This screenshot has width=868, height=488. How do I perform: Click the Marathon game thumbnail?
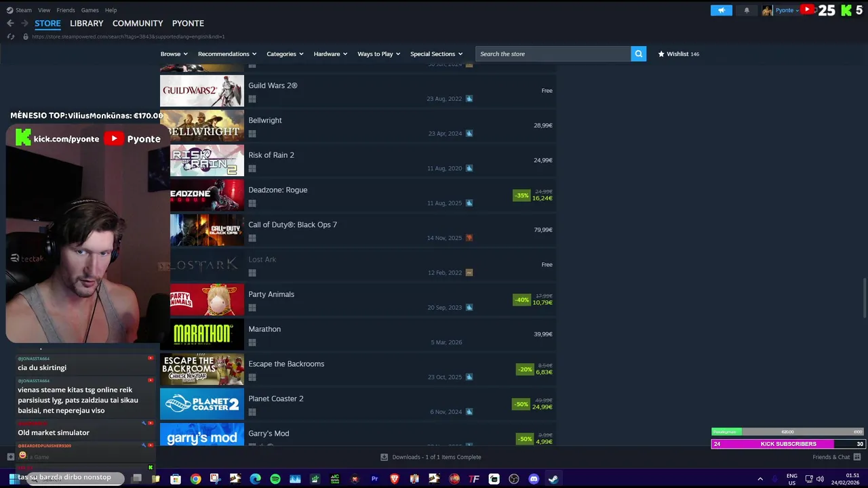point(202,334)
